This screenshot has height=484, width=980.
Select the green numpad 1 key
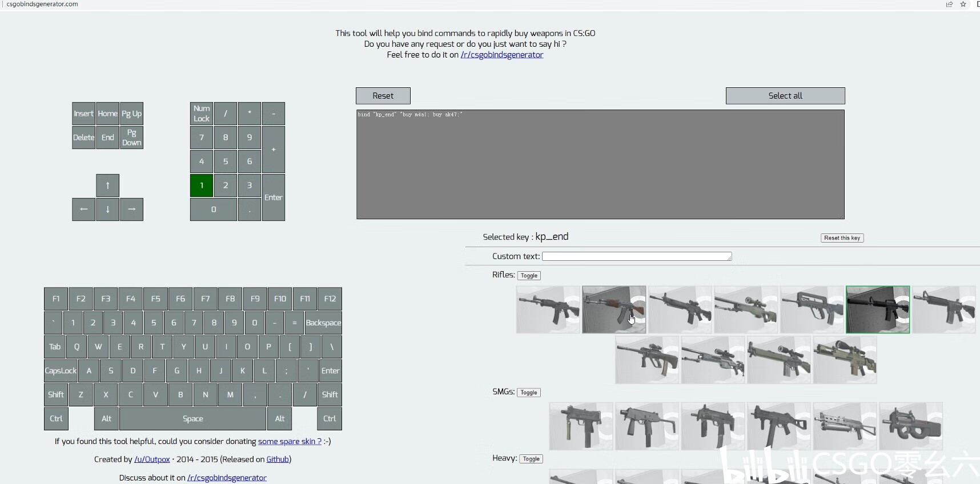point(202,185)
